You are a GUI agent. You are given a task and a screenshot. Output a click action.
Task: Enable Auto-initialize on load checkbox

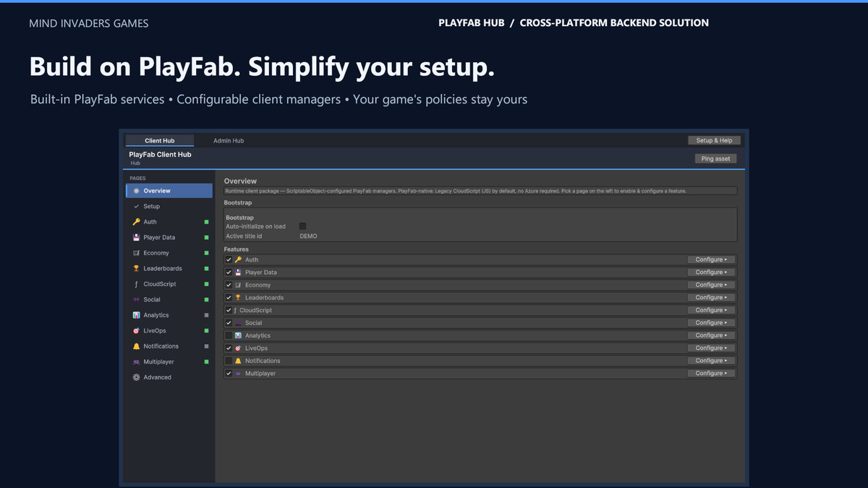302,226
